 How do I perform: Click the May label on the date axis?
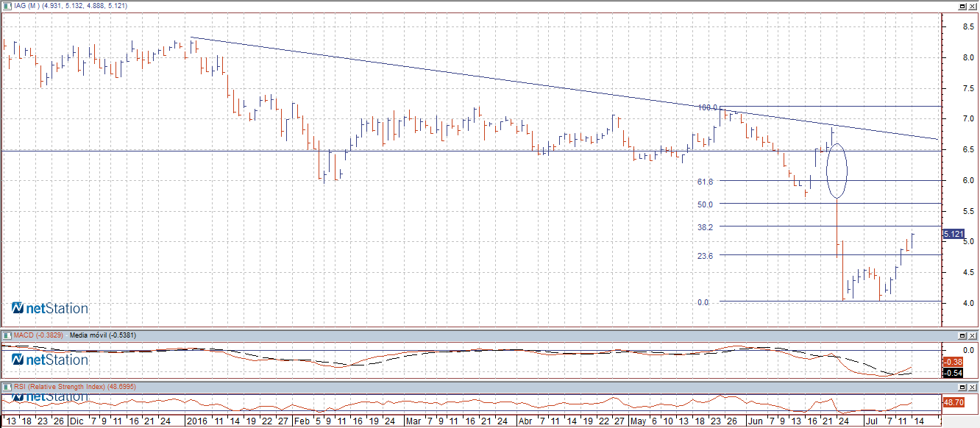tap(639, 422)
